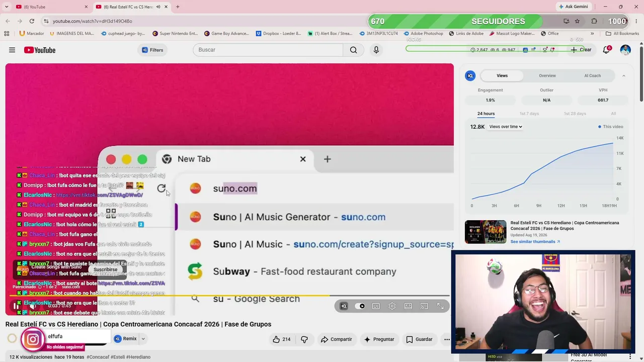Switch to the Overview tab
644x362 pixels.
[x=547, y=76]
